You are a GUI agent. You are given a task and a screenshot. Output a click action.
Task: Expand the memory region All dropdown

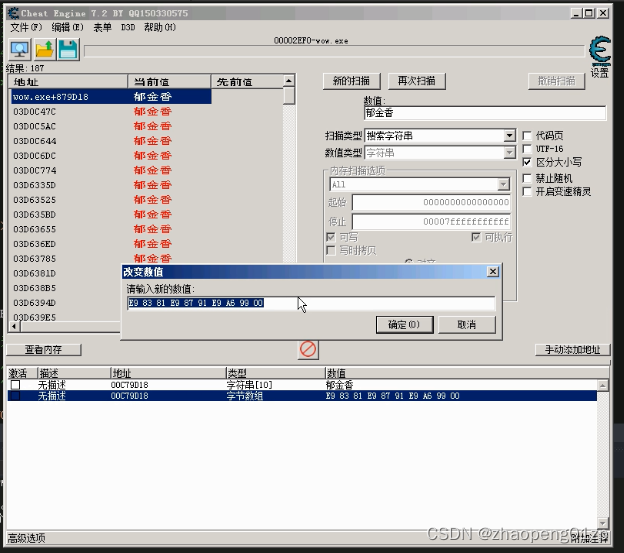(x=503, y=184)
